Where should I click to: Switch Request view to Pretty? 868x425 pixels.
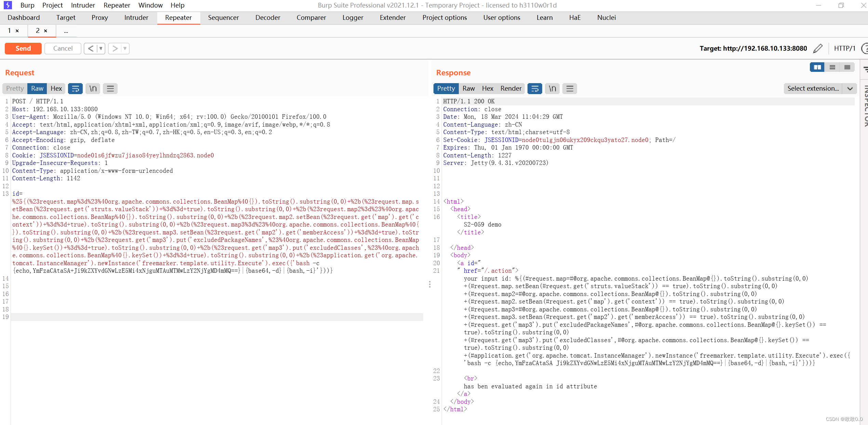[15, 89]
